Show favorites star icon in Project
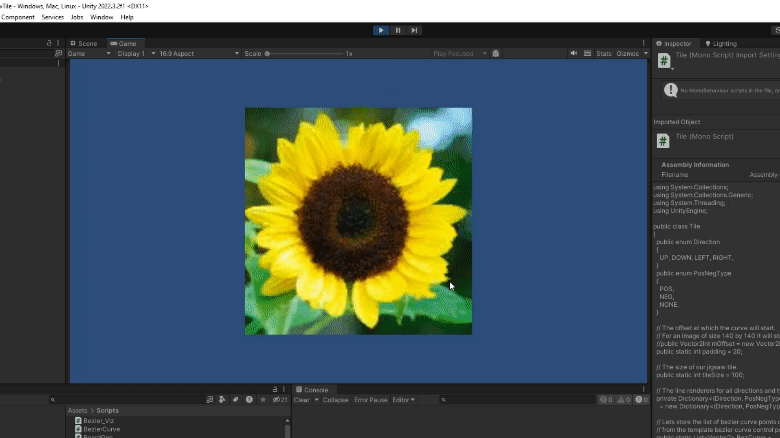The image size is (780, 438). [263, 400]
